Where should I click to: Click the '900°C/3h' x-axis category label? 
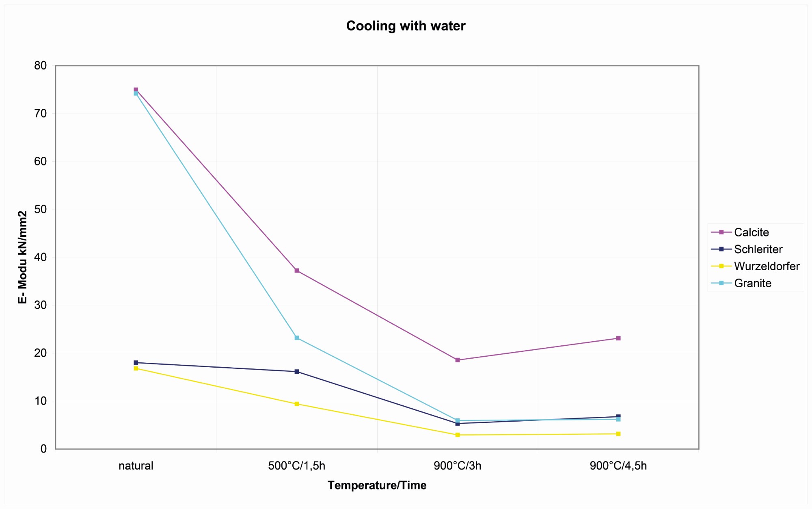click(x=458, y=466)
